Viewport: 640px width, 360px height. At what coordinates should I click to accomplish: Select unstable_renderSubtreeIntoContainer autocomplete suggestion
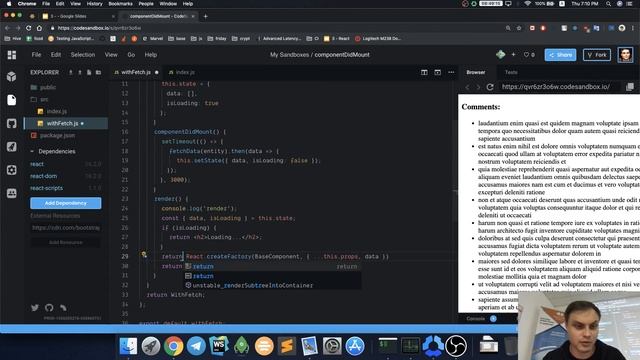272,285
